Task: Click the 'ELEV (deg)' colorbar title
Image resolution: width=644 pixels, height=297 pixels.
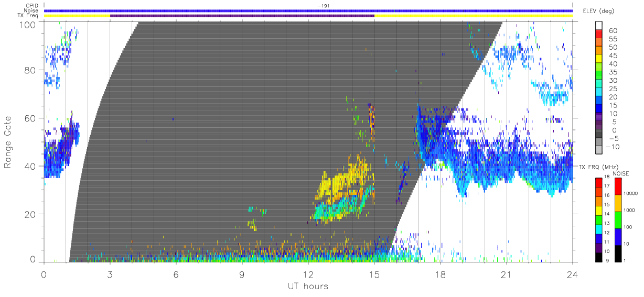Action: click(599, 11)
